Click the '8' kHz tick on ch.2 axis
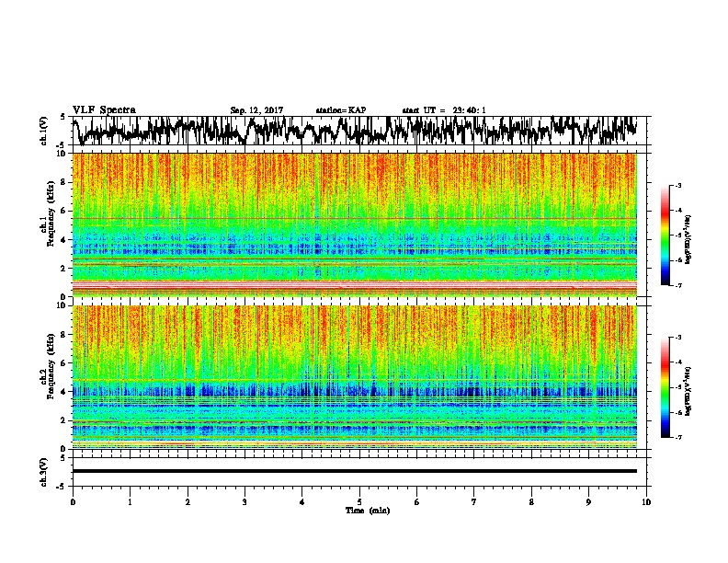Viewport: 728px width, 563px height. [64, 334]
